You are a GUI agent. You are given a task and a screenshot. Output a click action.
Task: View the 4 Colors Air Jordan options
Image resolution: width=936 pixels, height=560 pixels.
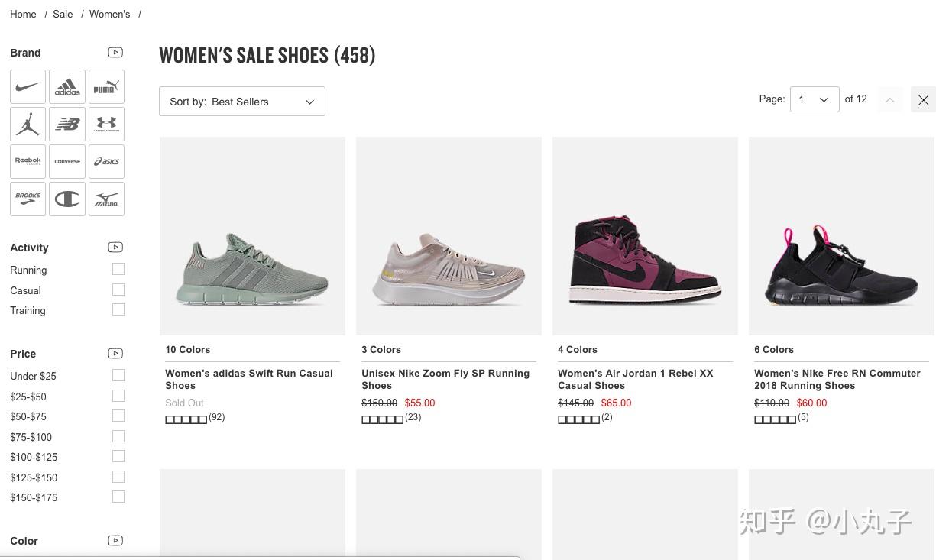pos(578,349)
